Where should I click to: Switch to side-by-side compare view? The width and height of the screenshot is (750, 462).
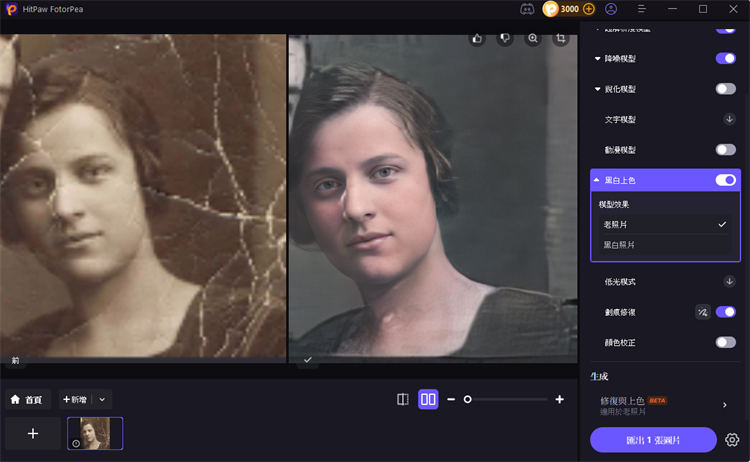[428, 399]
